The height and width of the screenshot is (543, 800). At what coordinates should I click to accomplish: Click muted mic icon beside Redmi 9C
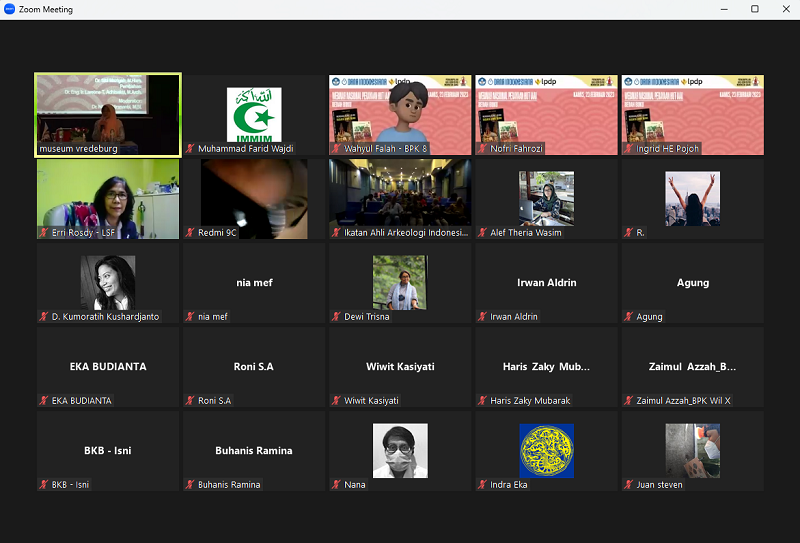click(x=190, y=233)
